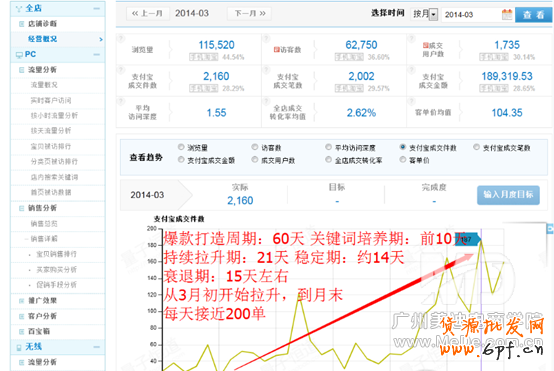
Task: Open 实时客户访问 in the sidebar
Action: [x=51, y=101]
